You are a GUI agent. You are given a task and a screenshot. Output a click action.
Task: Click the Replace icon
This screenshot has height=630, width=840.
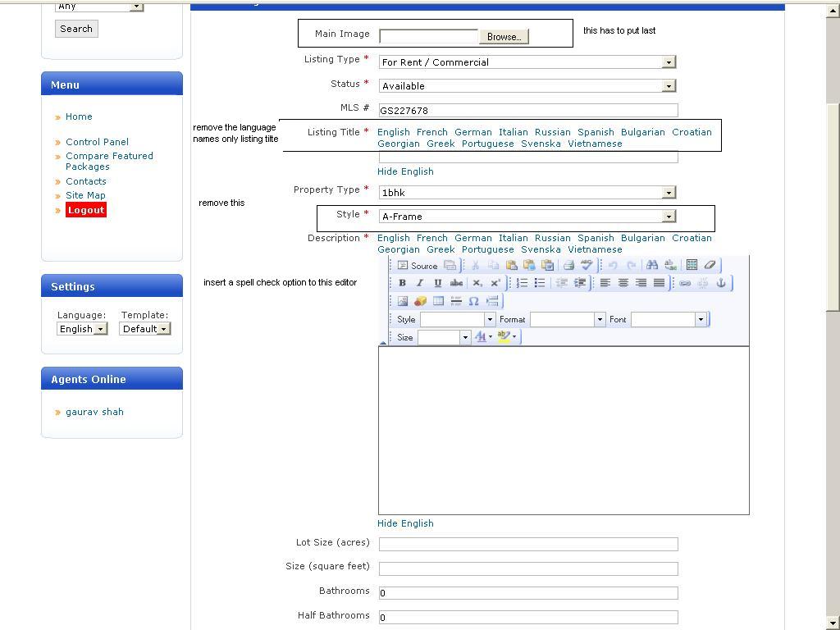point(670,265)
